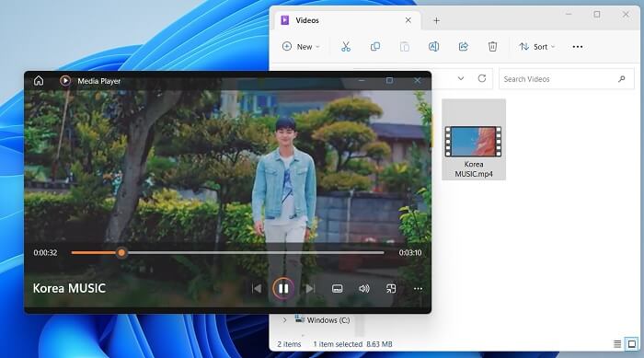Click the Search Videos field
The image size is (644, 358).
[567, 79]
